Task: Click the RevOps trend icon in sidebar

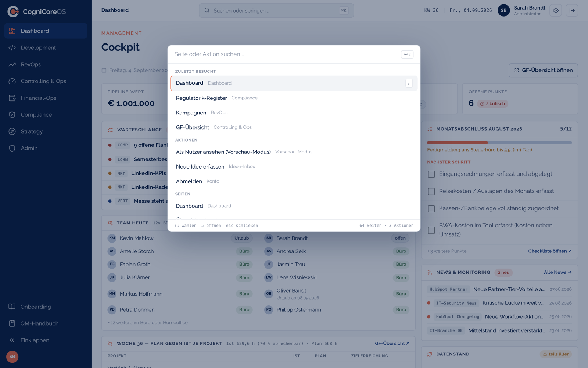Action: [x=12, y=64]
